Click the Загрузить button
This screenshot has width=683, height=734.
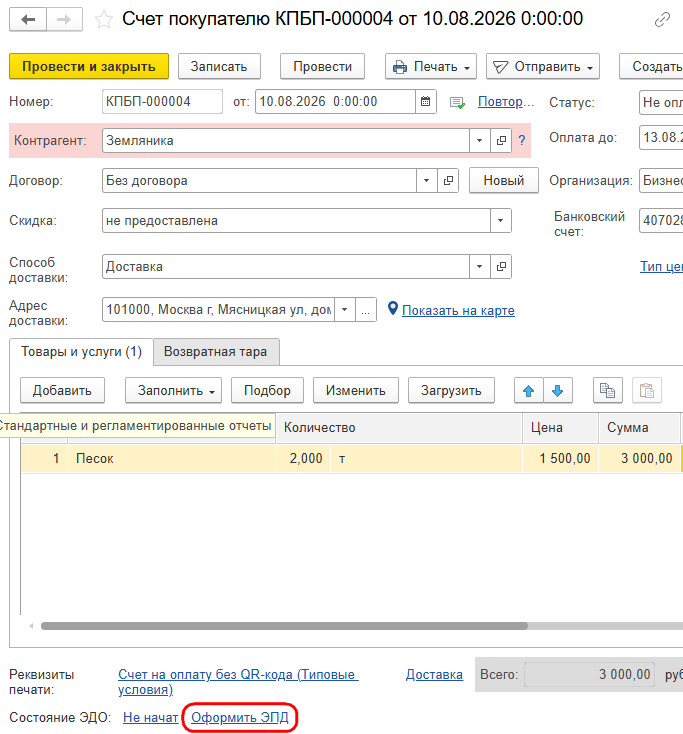coord(451,390)
